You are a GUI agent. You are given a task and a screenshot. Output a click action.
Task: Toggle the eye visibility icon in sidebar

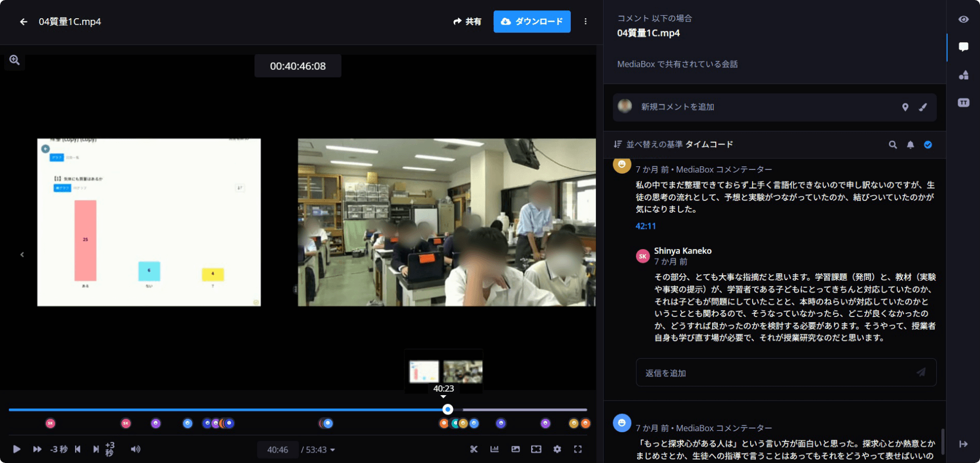(x=963, y=19)
